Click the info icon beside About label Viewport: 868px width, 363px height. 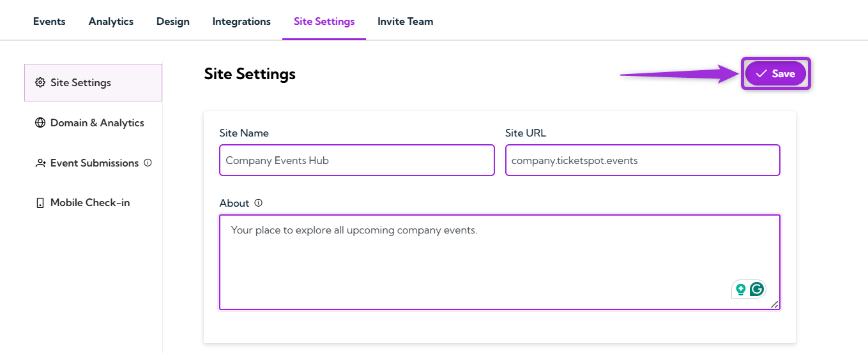(x=259, y=203)
